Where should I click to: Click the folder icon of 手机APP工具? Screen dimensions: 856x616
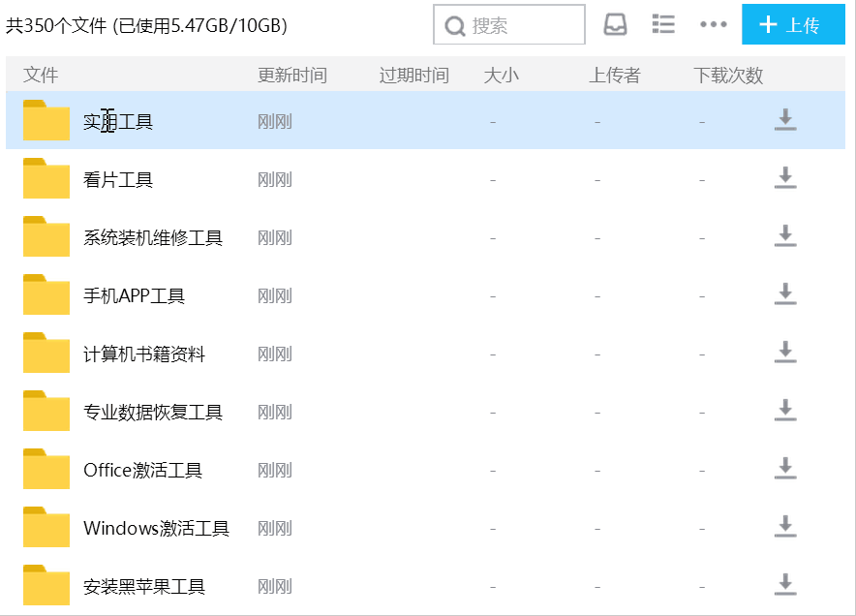coord(46,294)
